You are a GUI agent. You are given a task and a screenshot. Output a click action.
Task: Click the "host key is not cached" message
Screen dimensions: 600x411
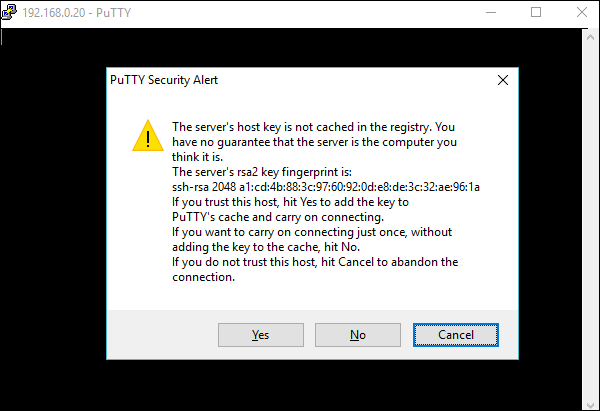313,127
